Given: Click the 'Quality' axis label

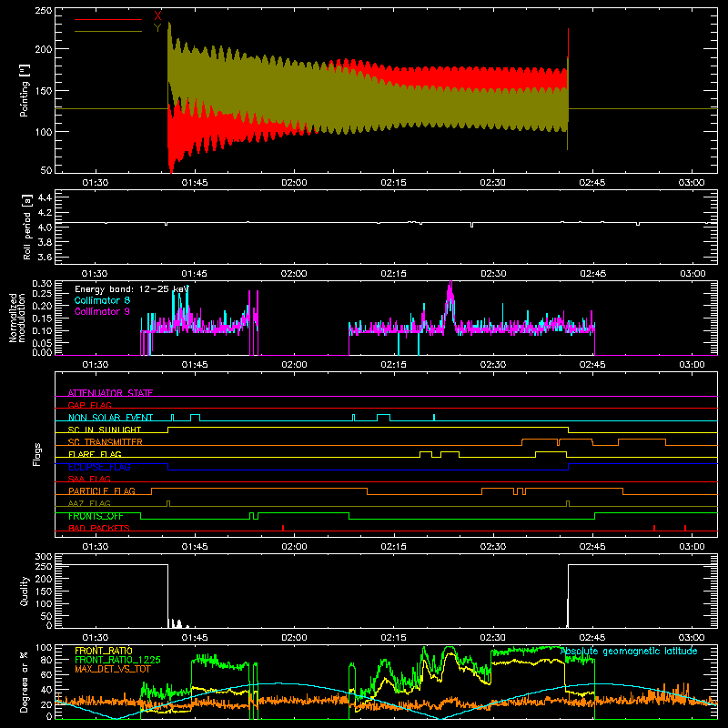Looking at the screenshot, I should click(x=25, y=591).
